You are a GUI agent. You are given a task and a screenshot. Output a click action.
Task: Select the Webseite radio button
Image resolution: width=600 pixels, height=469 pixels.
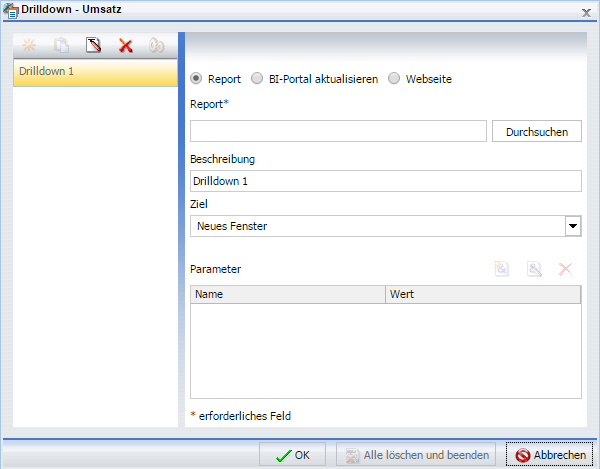[x=394, y=78]
